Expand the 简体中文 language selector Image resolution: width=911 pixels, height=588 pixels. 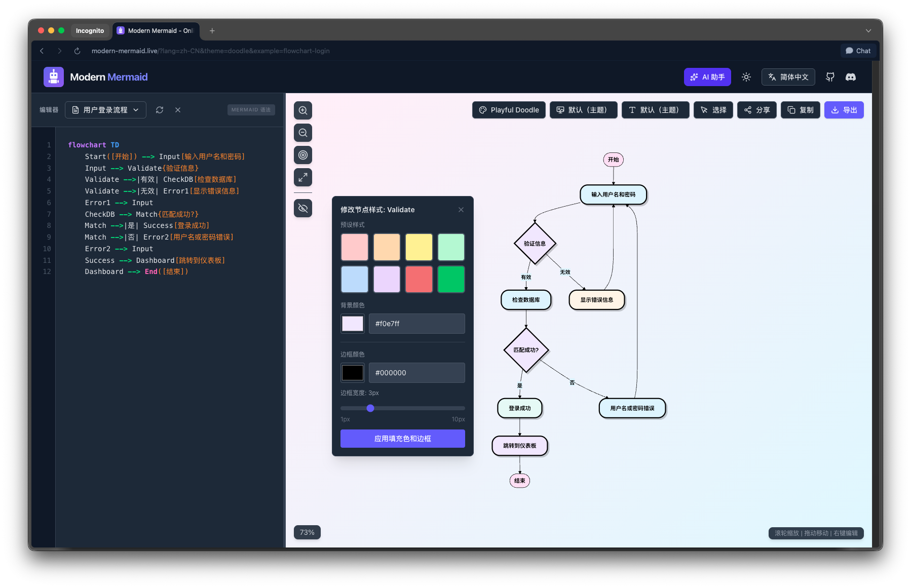point(788,77)
